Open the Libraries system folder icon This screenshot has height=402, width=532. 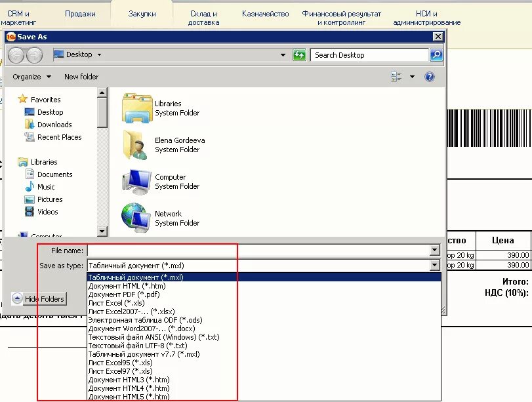tap(136, 108)
